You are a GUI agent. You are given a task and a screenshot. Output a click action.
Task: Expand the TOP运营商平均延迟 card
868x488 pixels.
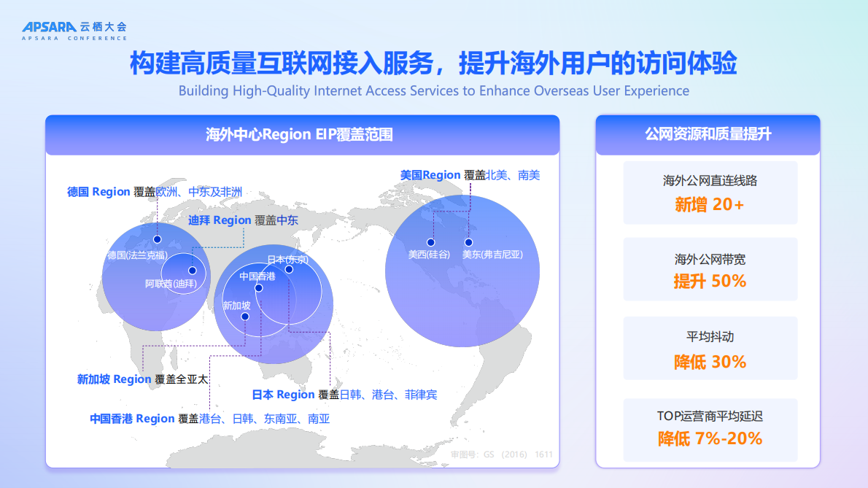pyautogui.click(x=710, y=428)
